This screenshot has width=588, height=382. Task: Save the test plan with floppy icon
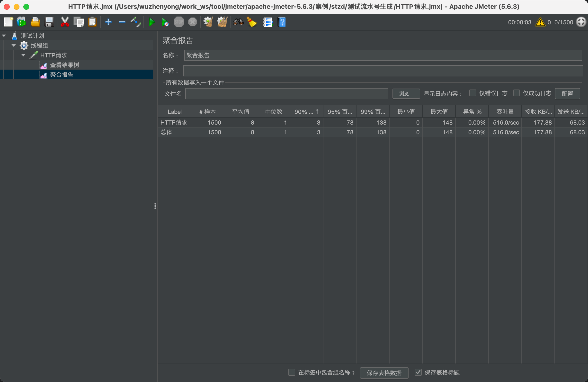coord(49,22)
